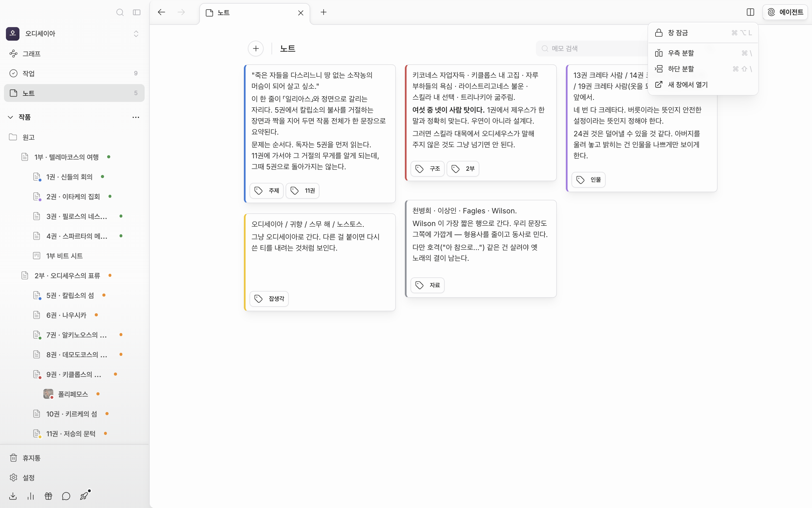Click the 잡생각 tag
812x508 pixels.
coord(269,299)
